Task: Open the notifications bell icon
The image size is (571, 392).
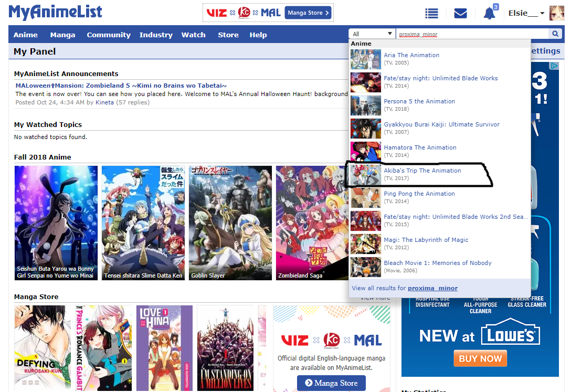Action: tap(490, 14)
